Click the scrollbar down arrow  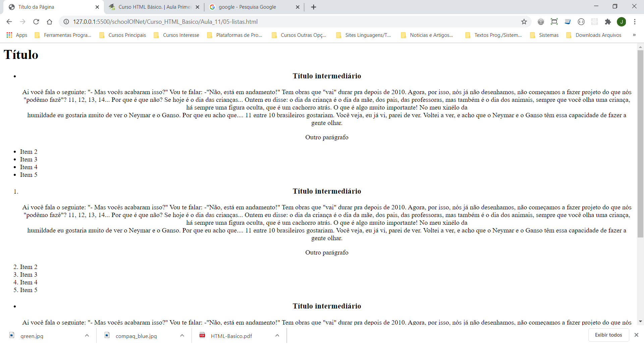[x=640, y=321]
